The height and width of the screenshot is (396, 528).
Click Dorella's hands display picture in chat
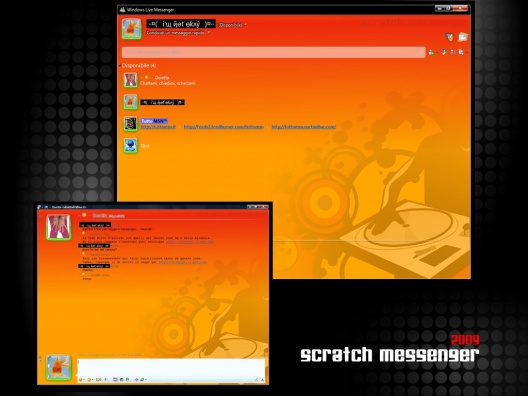pyautogui.click(x=59, y=227)
